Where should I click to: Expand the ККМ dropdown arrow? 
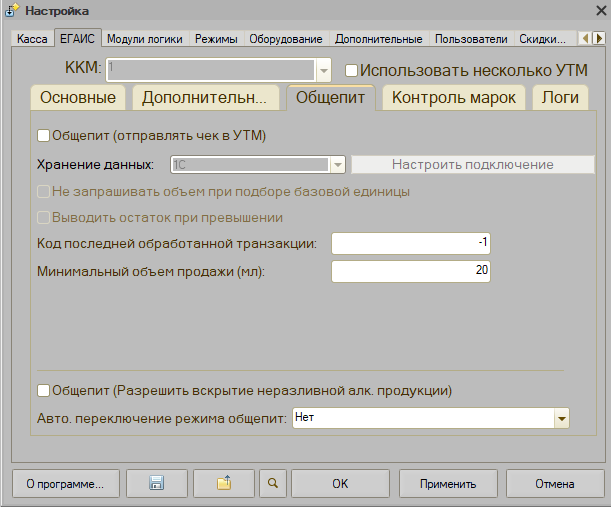point(323,71)
